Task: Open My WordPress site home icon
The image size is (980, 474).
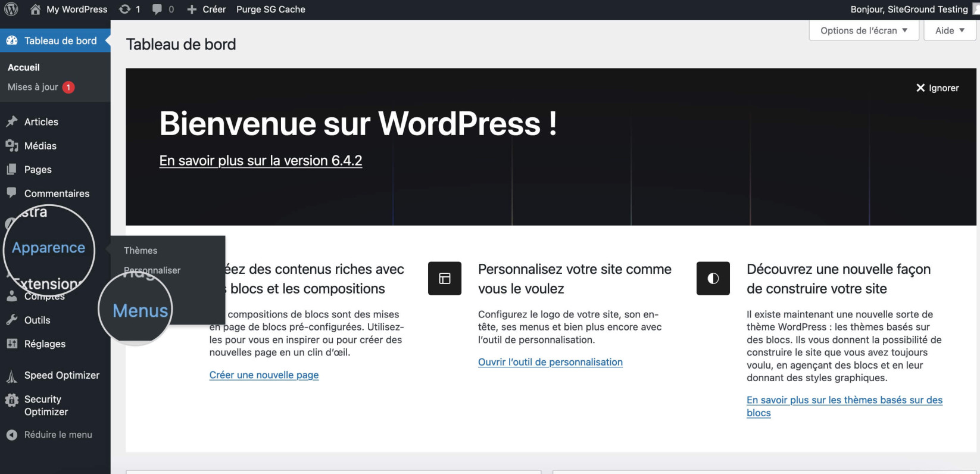Action: [36, 9]
